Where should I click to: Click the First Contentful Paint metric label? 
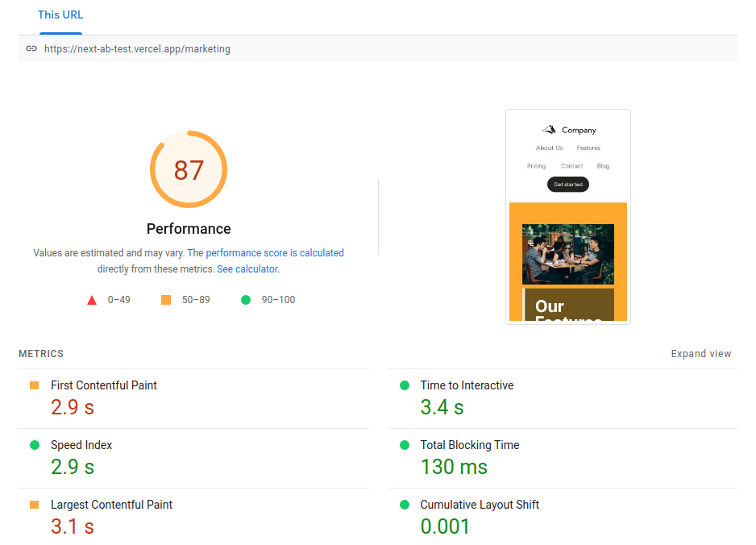(x=104, y=385)
